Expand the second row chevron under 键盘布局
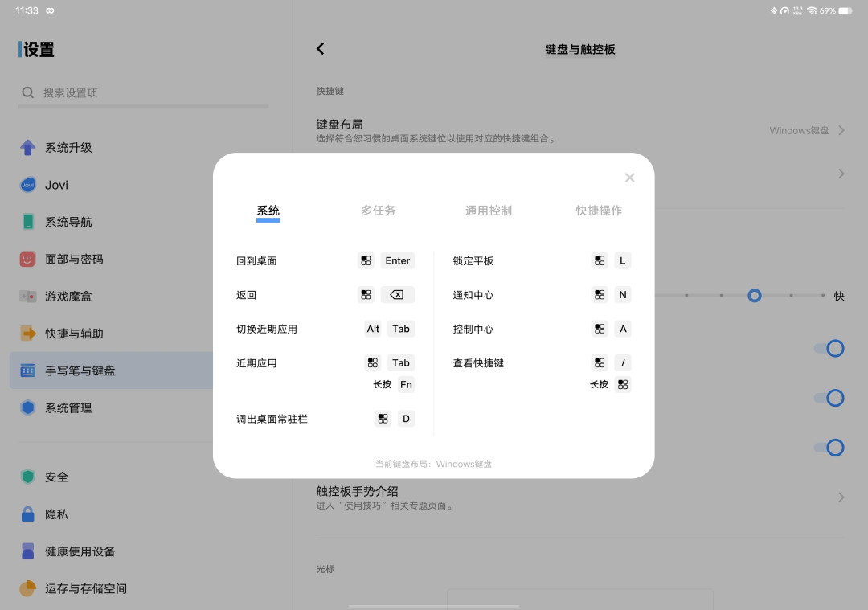This screenshot has width=868, height=610. coord(841,174)
